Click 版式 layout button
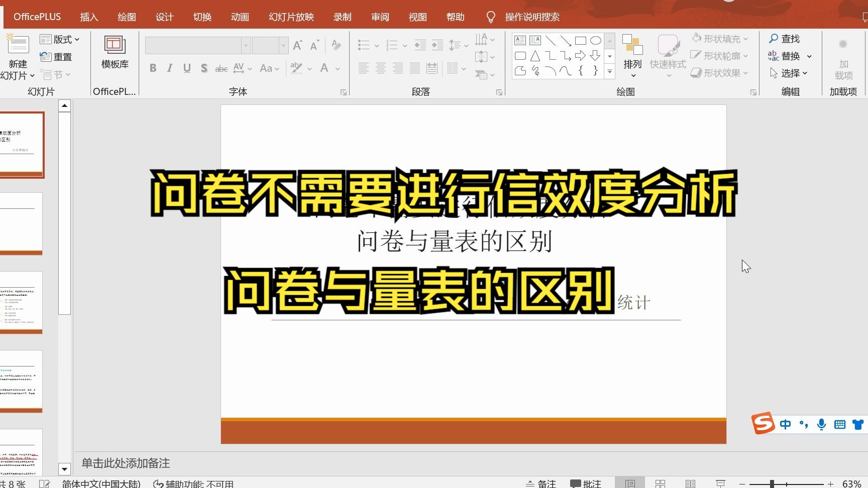The width and height of the screenshot is (868, 488). tap(60, 39)
